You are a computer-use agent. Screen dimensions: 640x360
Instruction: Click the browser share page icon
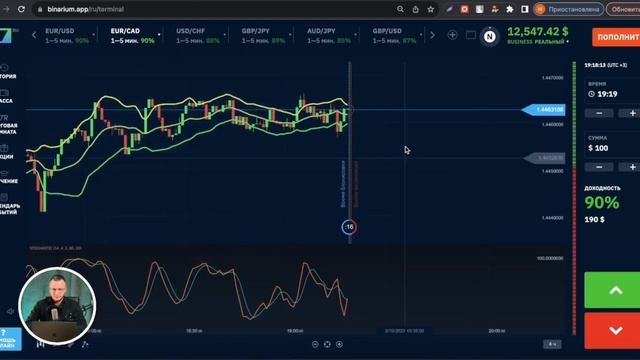[x=416, y=9]
